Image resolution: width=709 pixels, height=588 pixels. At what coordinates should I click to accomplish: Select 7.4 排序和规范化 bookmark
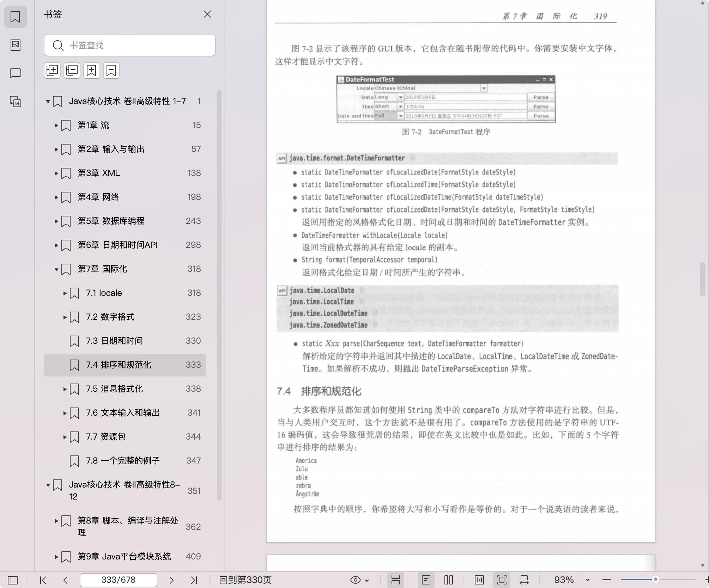125,365
